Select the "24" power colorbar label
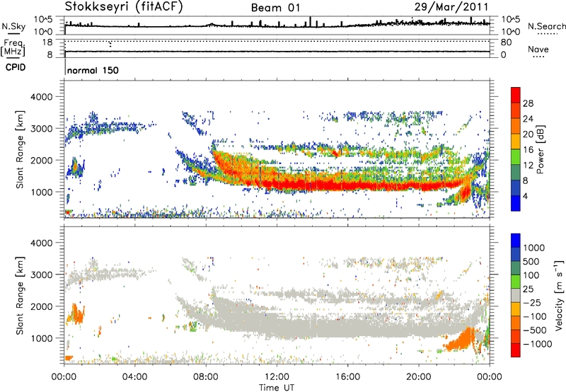The image size is (566, 392). click(528, 119)
